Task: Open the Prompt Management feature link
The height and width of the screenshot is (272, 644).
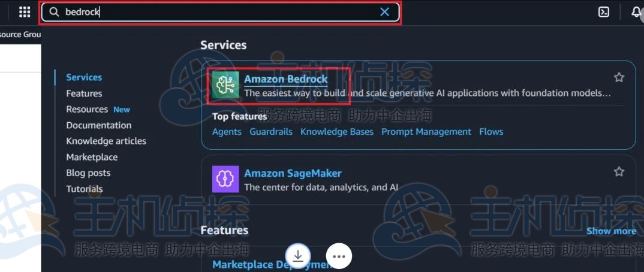Action: pos(426,132)
